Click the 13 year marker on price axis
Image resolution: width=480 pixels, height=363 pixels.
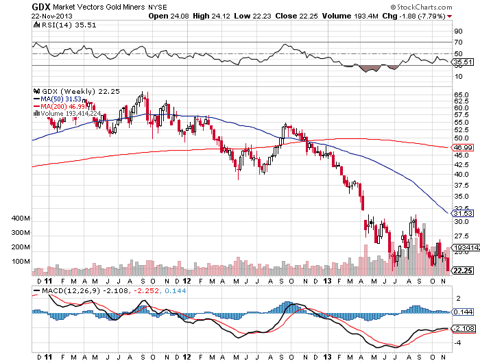pos(327,281)
